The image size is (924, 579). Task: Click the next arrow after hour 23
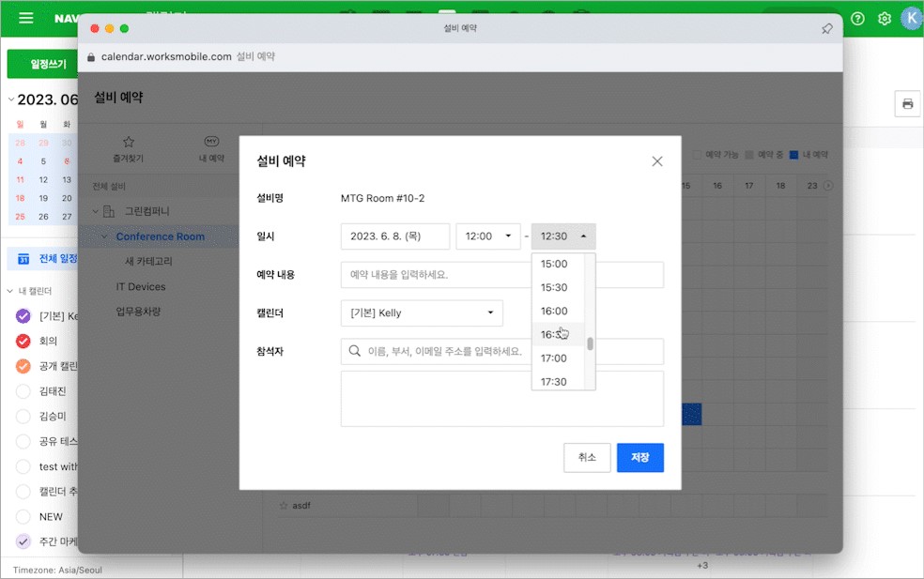pyautogui.click(x=828, y=186)
